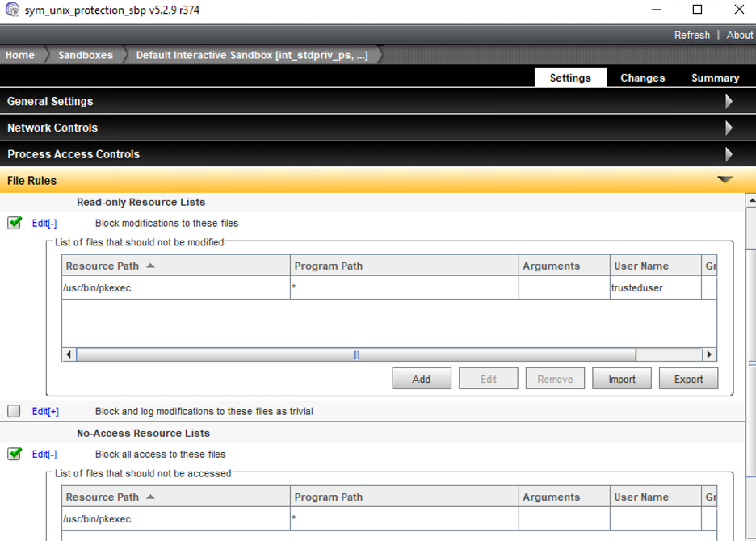Click Program Path header in read-only list
The width and height of the screenshot is (756, 541).
405,266
